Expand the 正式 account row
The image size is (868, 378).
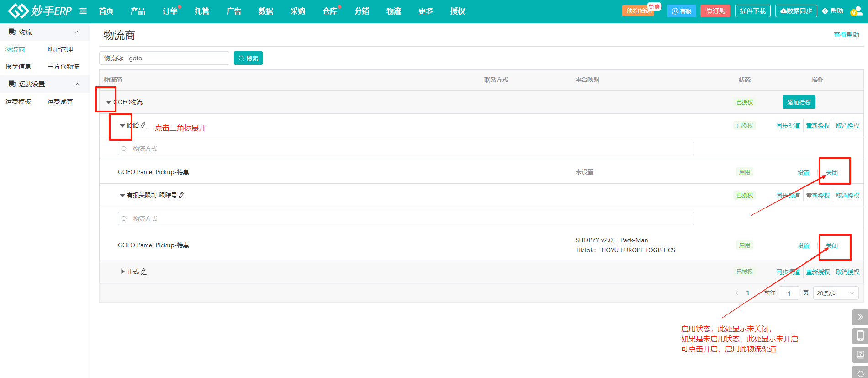(122, 272)
